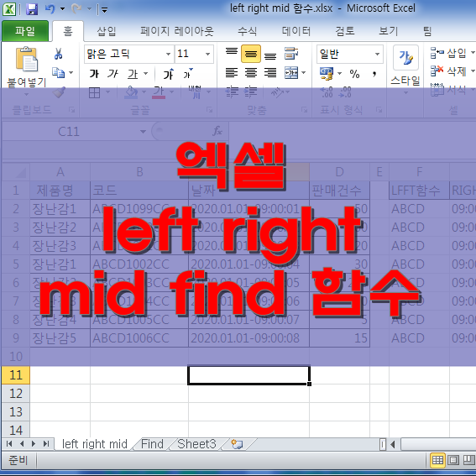Click the comma style icon

coord(374,74)
